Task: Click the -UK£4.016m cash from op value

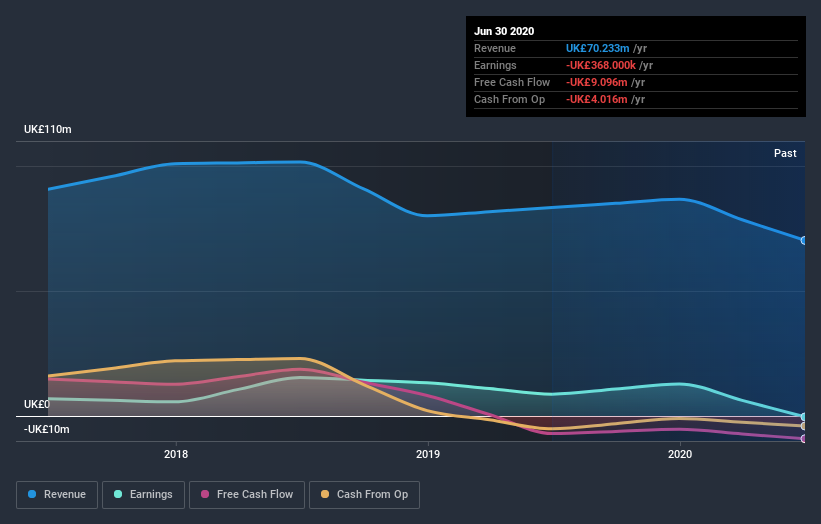Action: pos(596,99)
